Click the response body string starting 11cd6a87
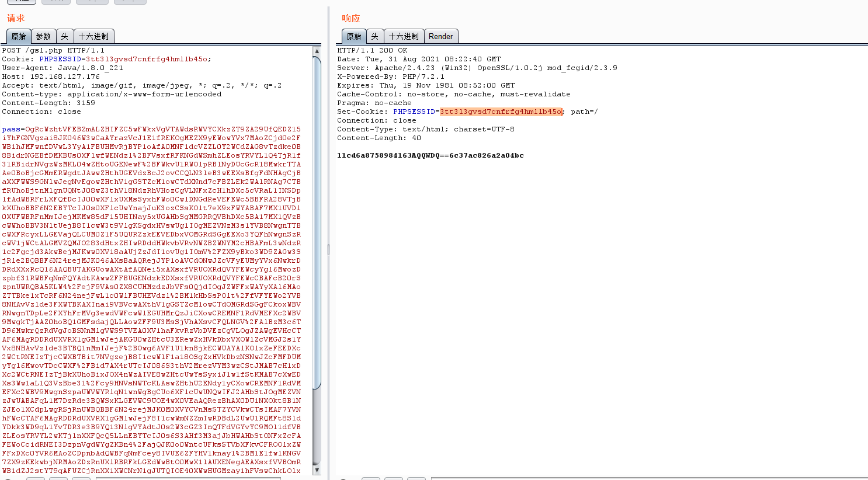The image size is (868, 480). (430, 155)
